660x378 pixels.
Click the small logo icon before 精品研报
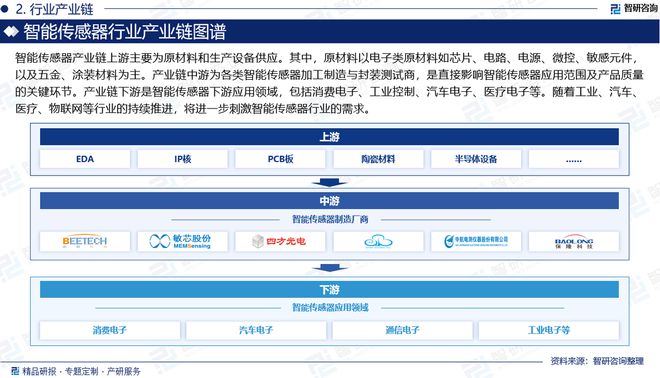click(x=15, y=371)
